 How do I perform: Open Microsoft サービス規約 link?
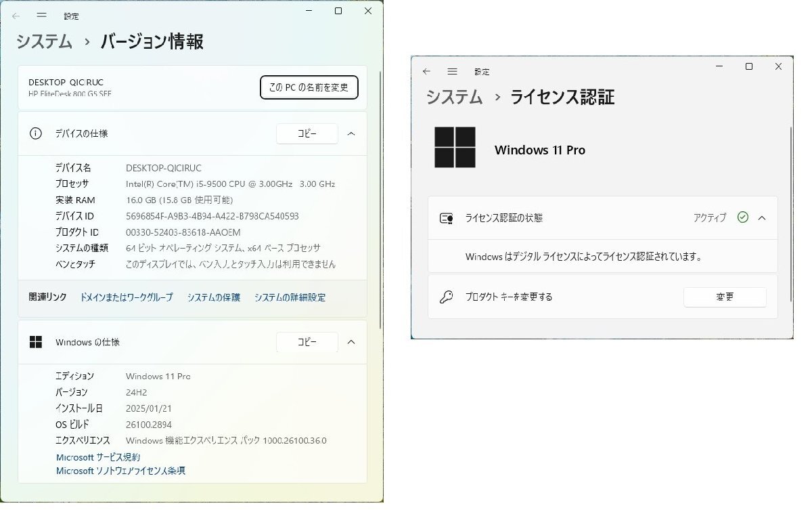pyautogui.click(x=97, y=456)
